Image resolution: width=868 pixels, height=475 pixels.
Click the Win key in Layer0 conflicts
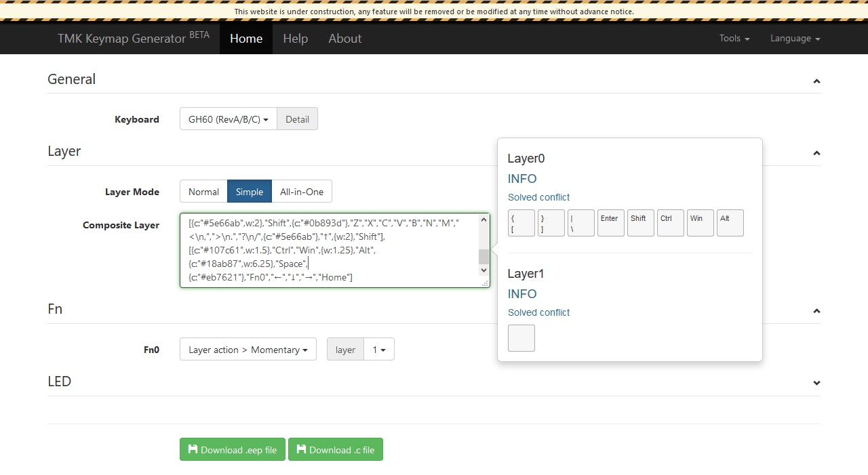[700, 223]
